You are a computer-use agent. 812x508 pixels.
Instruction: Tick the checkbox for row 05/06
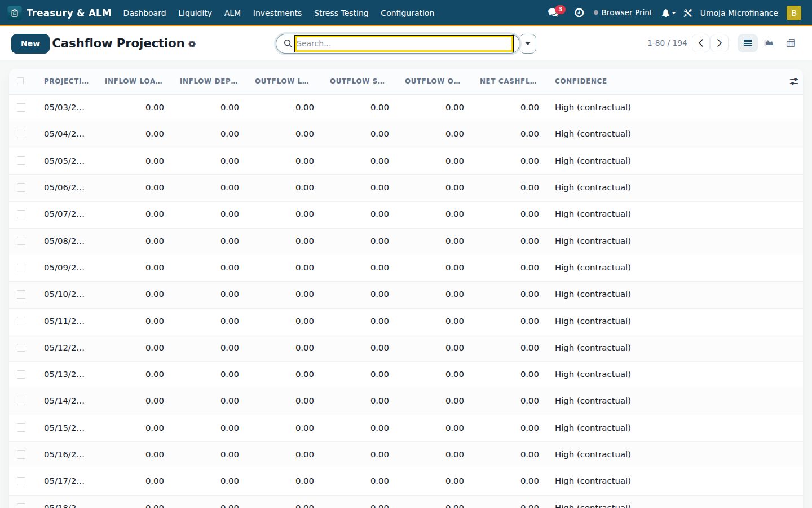(x=21, y=187)
